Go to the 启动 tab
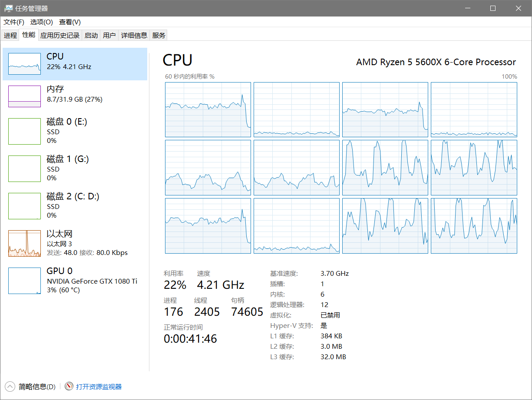 click(91, 36)
